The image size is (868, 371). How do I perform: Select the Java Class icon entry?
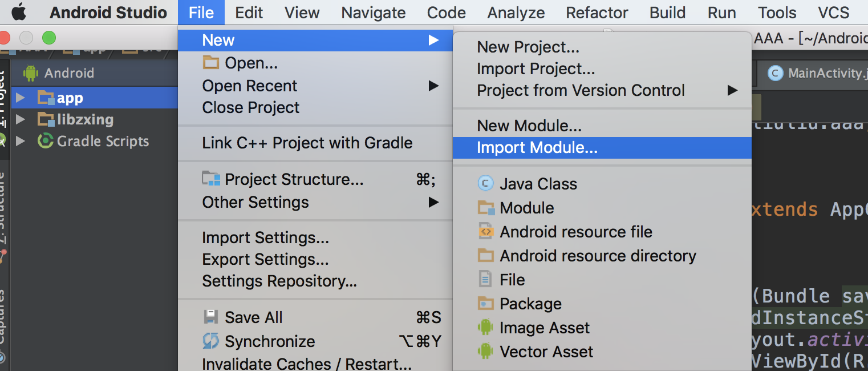[x=485, y=184]
